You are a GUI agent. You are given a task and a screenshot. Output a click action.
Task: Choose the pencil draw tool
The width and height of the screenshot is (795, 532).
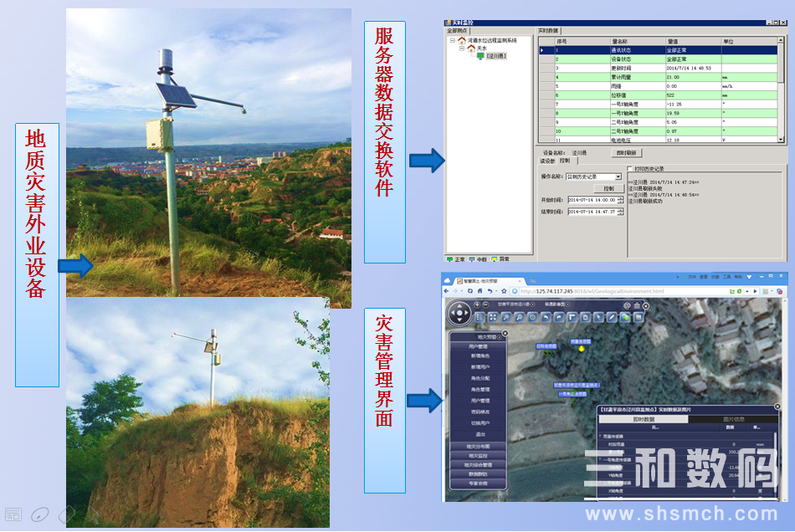(x=612, y=317)
